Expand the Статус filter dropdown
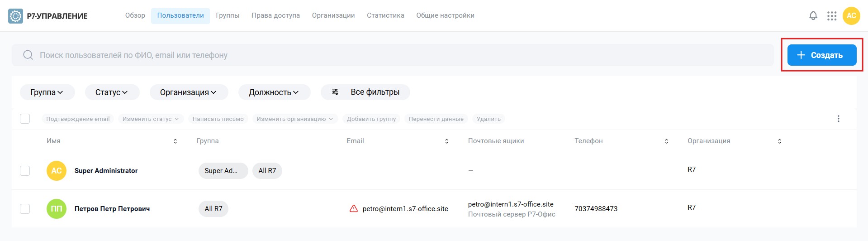This screenshot has width=868, height=241. coord(112,92)
